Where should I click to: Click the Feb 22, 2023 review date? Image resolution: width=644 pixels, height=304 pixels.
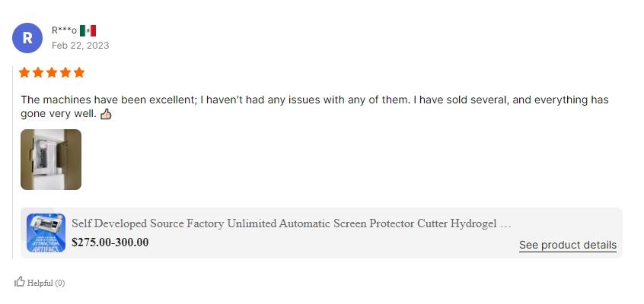tap(80, 46)
